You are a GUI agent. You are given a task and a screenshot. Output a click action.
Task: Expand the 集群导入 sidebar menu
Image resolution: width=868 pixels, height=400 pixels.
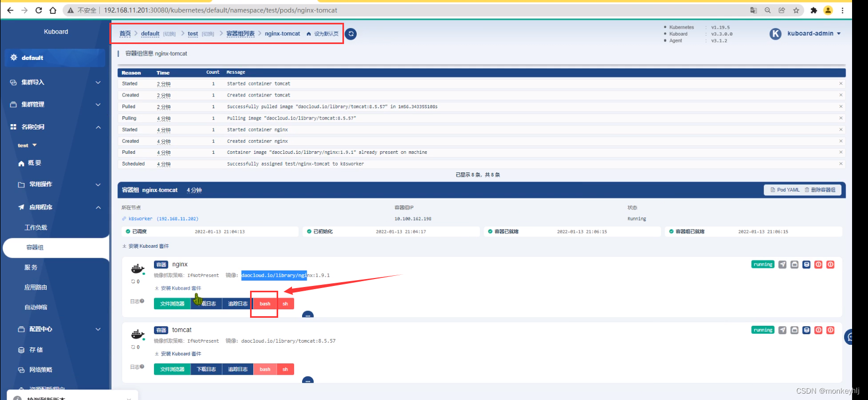coord(55,82)
